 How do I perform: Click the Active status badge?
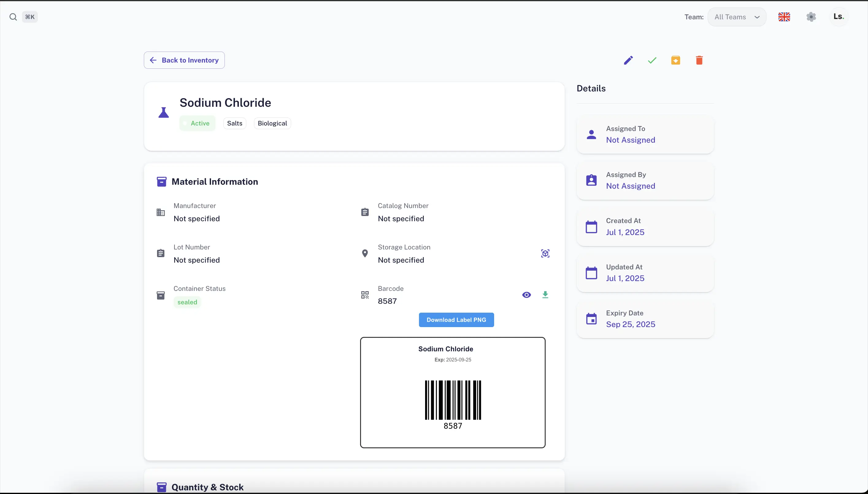(x=197, y=123)
